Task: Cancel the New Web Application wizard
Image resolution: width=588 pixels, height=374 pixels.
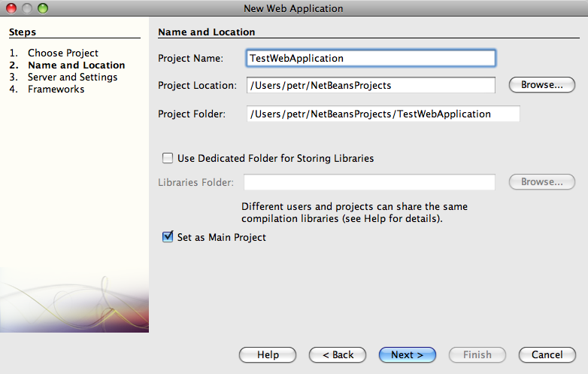Action: click(x=547, y=354)
